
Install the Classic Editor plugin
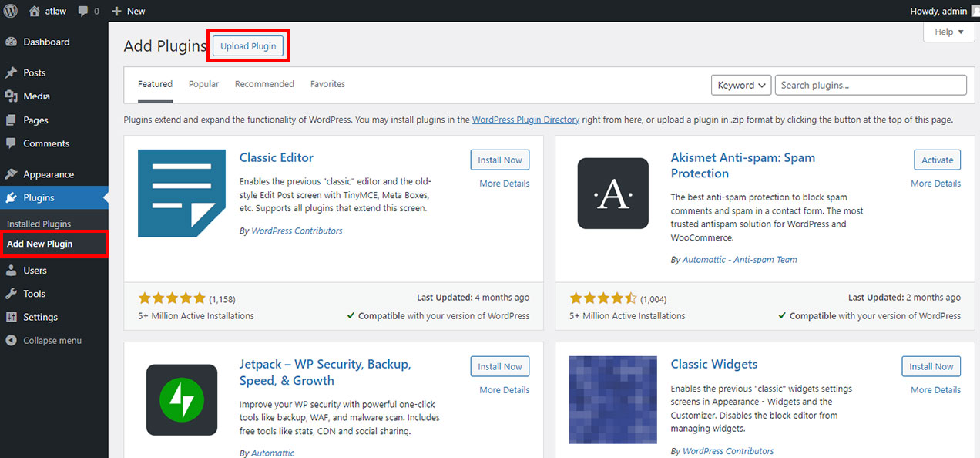click(499, 160)
